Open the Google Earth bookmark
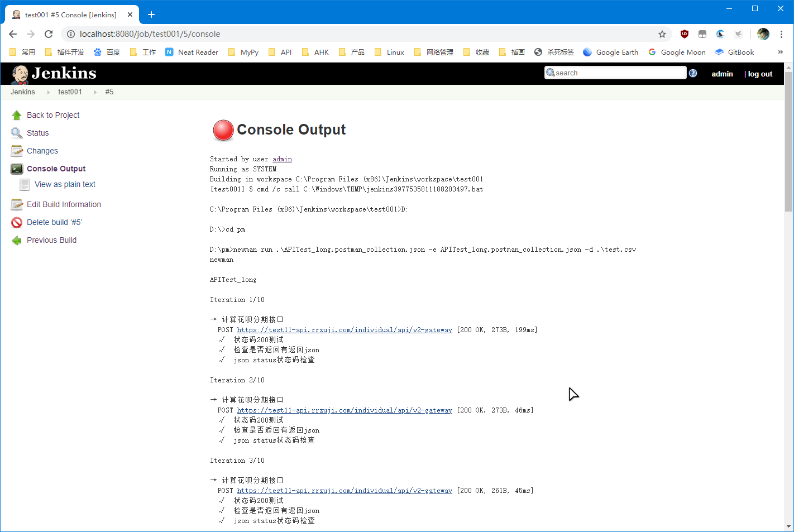Viewport: 794px width, 532px height. point(610,52)
